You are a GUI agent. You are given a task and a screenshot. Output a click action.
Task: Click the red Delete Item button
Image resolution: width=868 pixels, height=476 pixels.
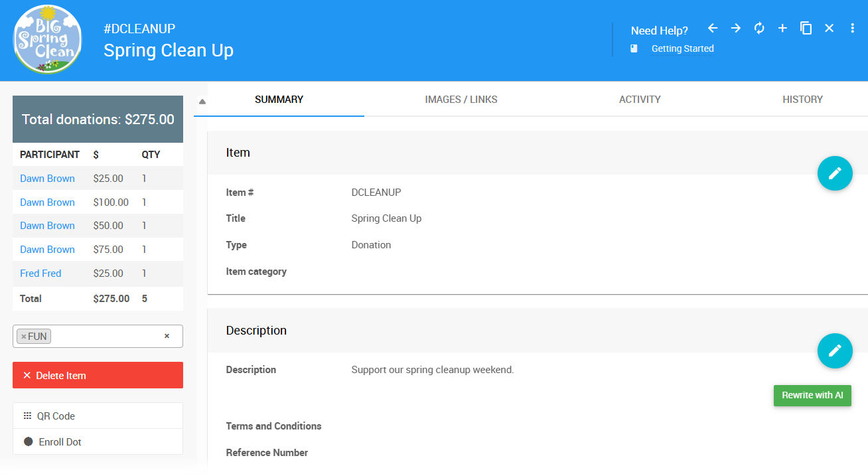[x=98, y=375]
